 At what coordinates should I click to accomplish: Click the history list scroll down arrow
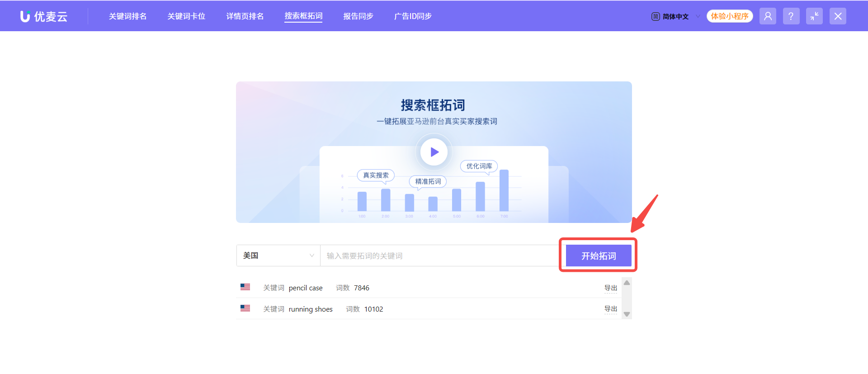click(627, 314)
